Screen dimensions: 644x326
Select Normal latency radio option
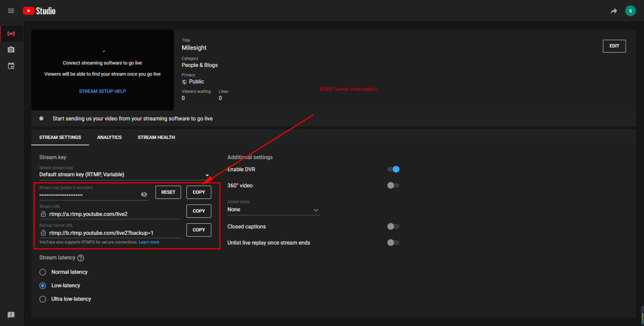tap(43, 272)
